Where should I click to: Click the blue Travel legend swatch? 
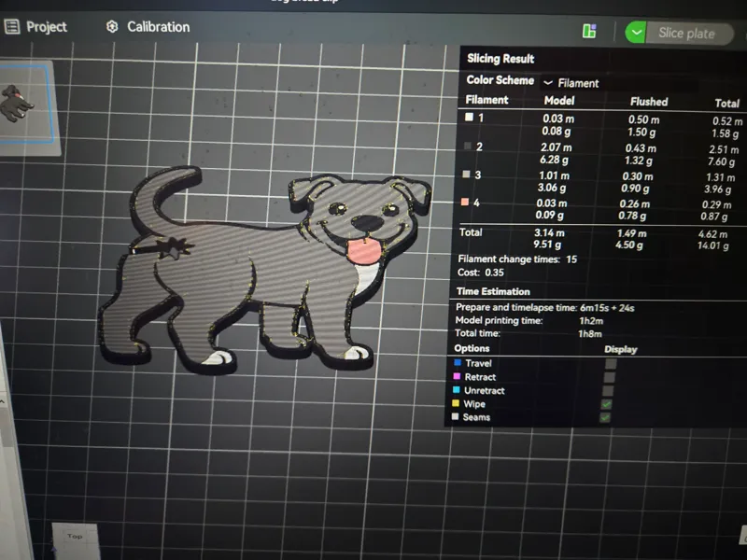(458, 363)
